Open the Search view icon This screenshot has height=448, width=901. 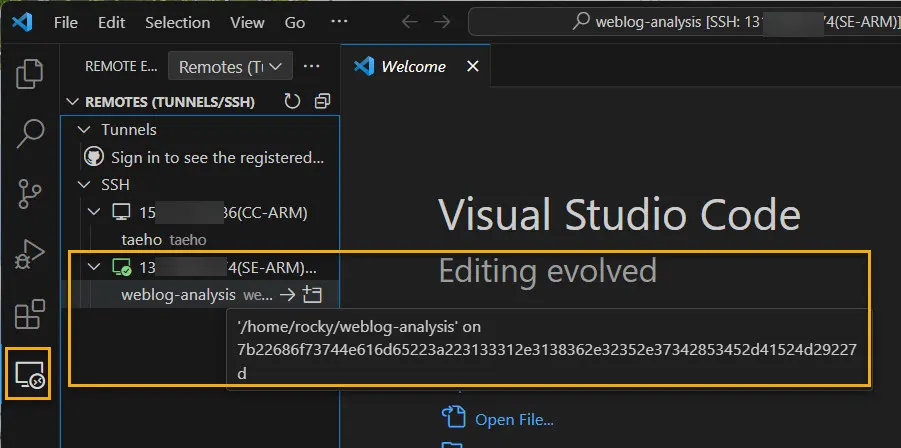click(x=31, y=132)
